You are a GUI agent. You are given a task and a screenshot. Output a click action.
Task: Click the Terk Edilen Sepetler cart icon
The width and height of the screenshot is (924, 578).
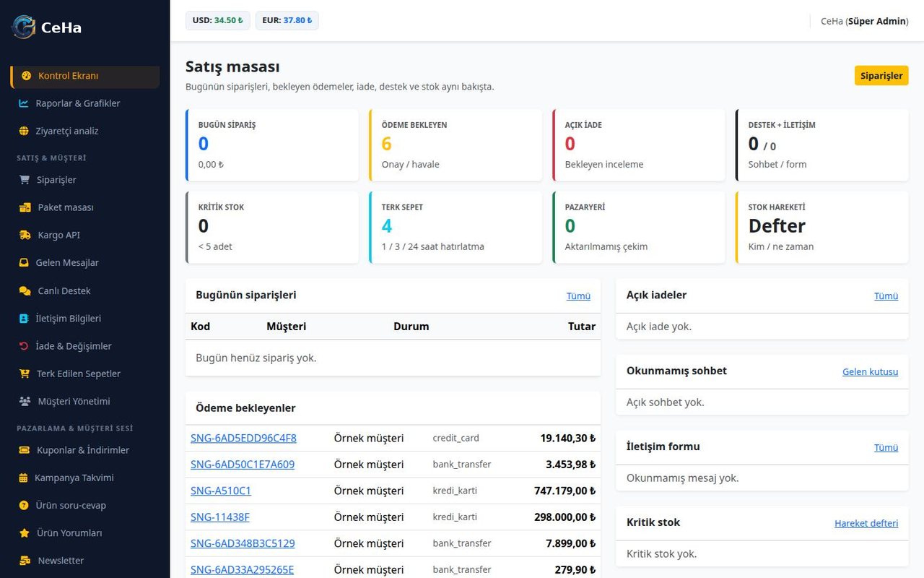tap(25, 374)
